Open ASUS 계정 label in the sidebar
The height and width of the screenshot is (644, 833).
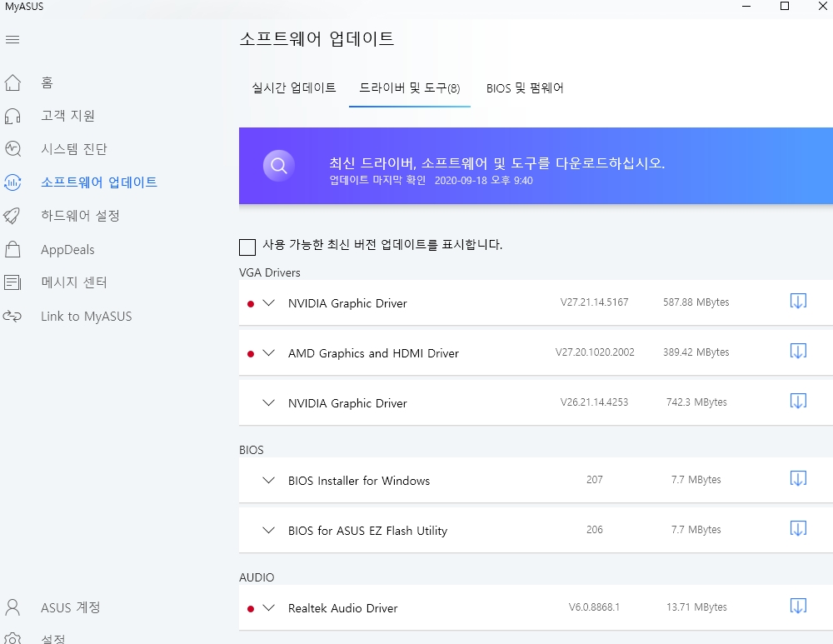click(71, 607)
